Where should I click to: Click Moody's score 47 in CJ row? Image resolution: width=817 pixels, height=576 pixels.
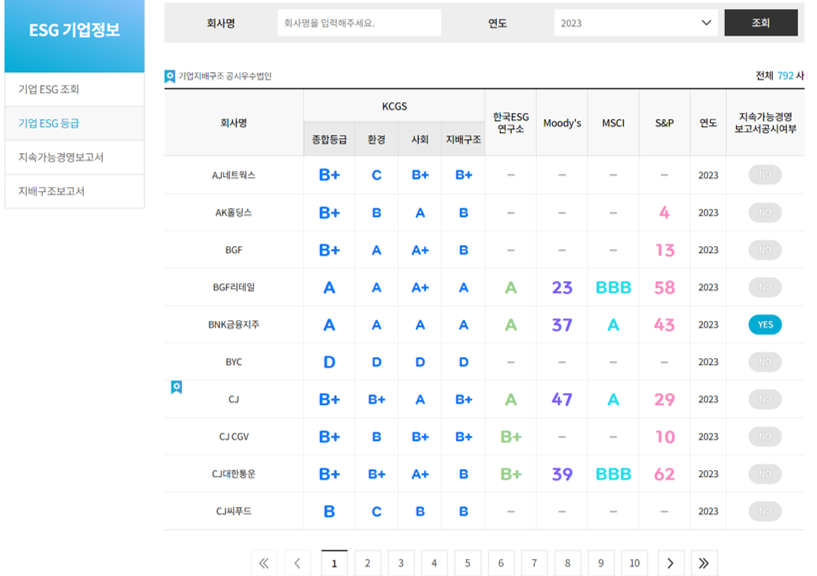coord(562,399)
